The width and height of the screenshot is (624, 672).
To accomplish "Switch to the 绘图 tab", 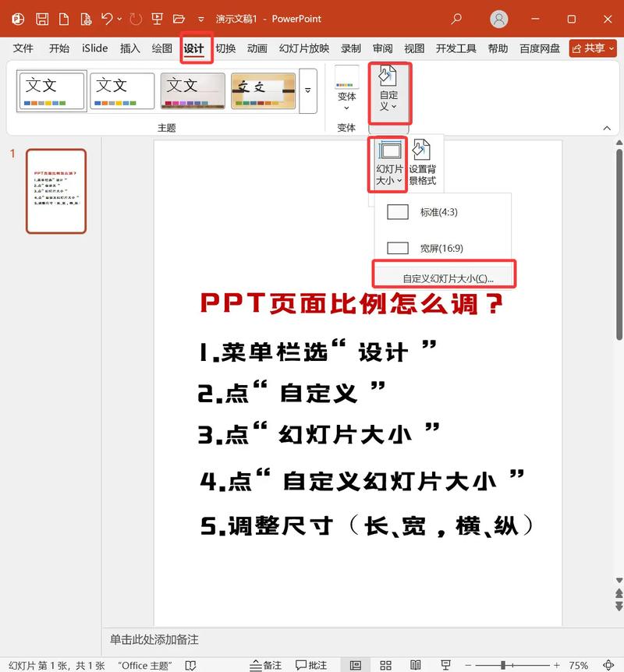I will (161, 48).
